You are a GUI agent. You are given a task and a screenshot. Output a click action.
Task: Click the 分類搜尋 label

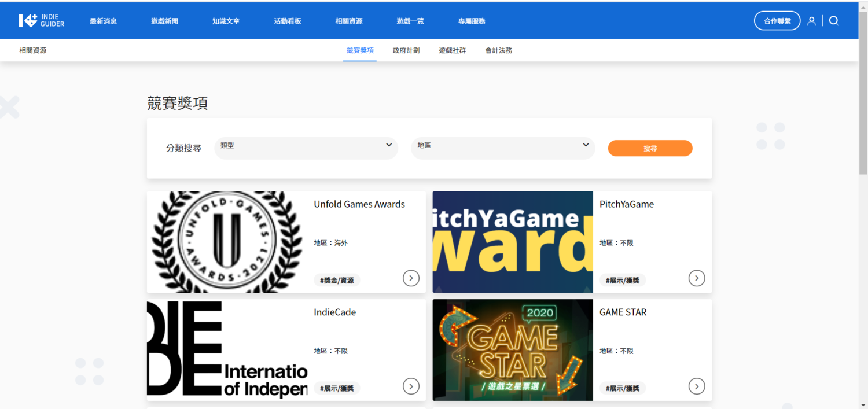184,148
